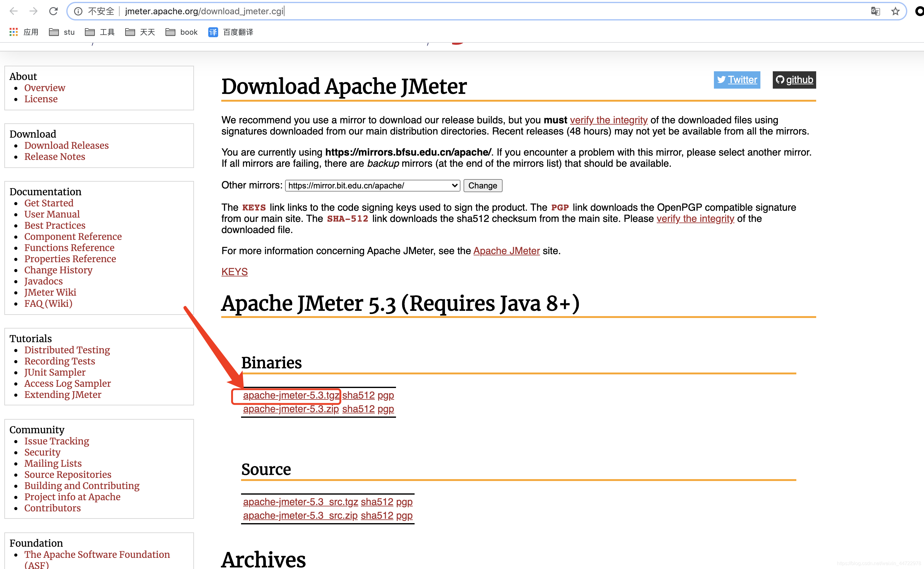Expand the Documentation section in sidebar
This screenshot has height=569, width=924.
pos(45,192)
